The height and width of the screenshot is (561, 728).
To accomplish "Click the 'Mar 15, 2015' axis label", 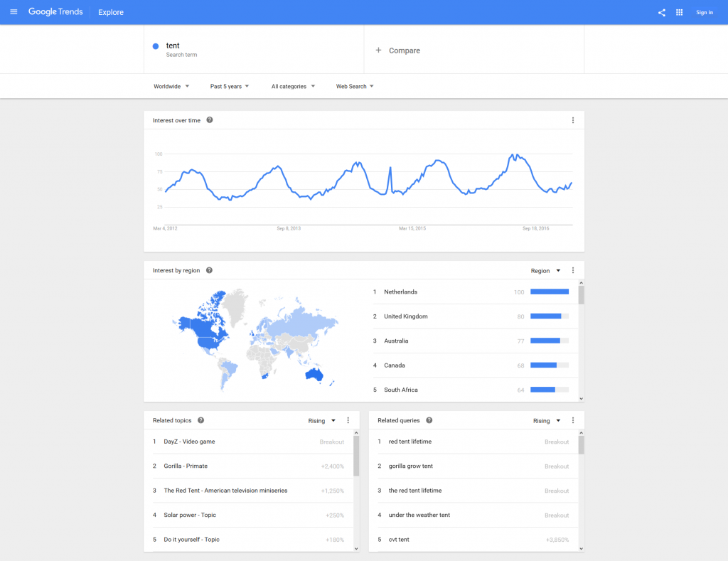I will [x=412, y=228].
